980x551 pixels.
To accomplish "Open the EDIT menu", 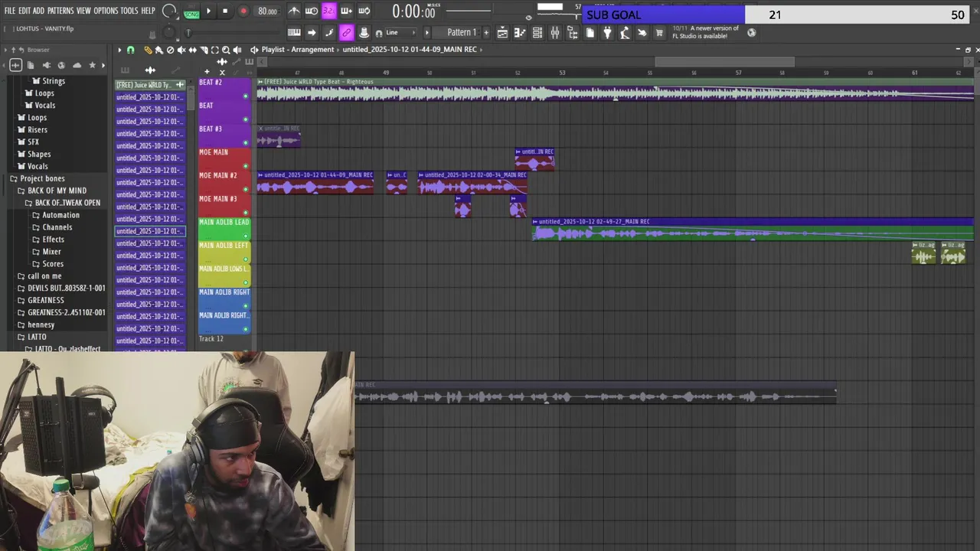I will pyautogui.click(x=24, y=11).
